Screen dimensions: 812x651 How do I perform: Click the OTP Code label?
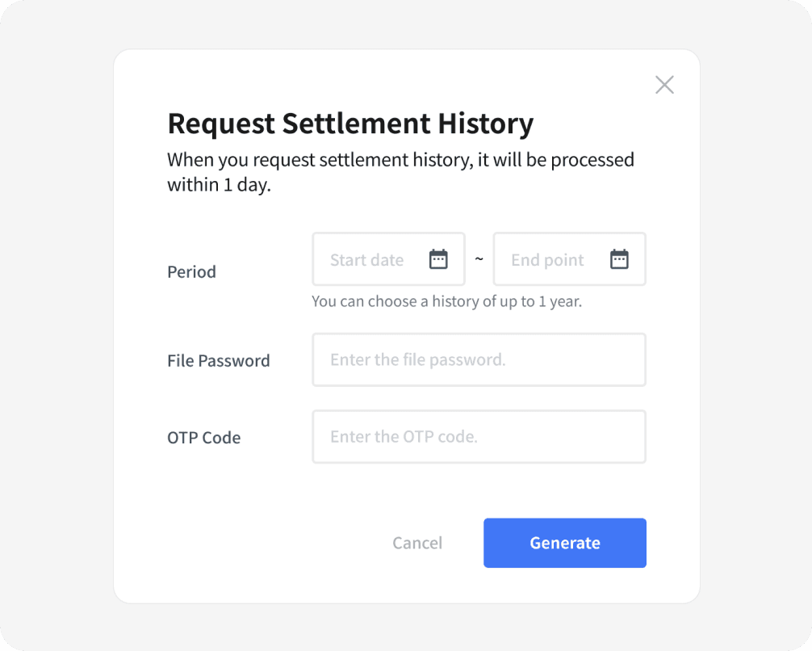[203, 438]
